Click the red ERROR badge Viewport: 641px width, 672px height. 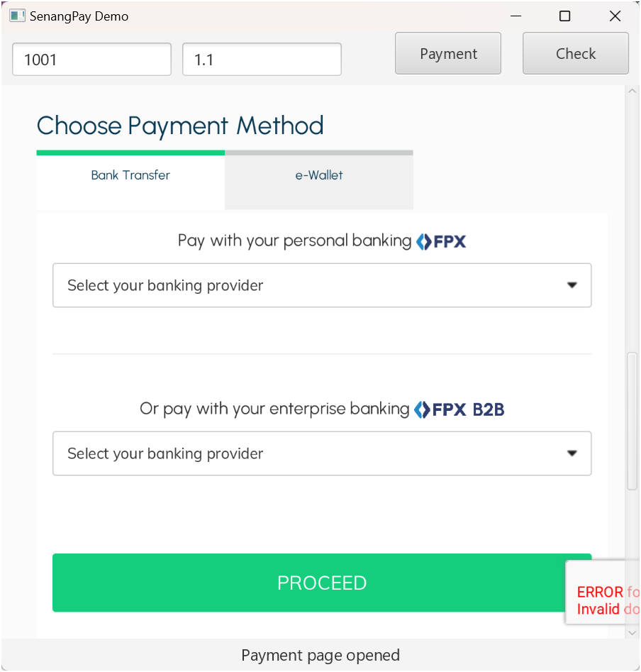[604, 600]
